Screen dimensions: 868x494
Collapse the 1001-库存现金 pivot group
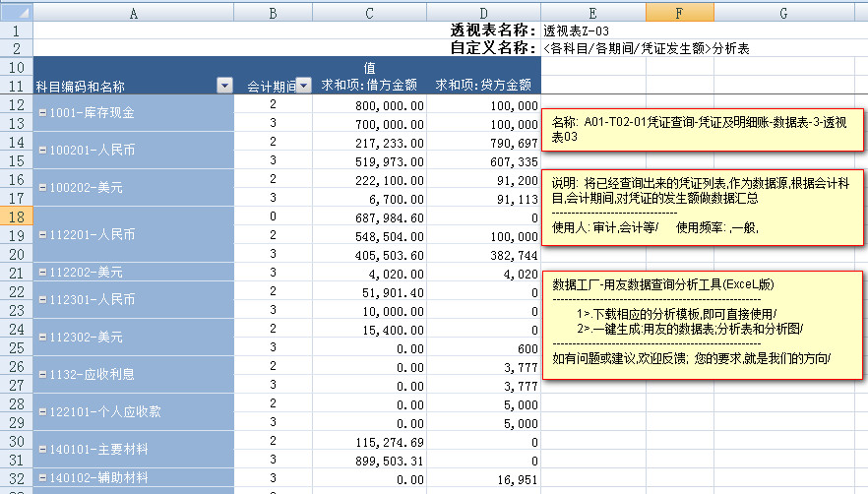(x=41, y=112)
